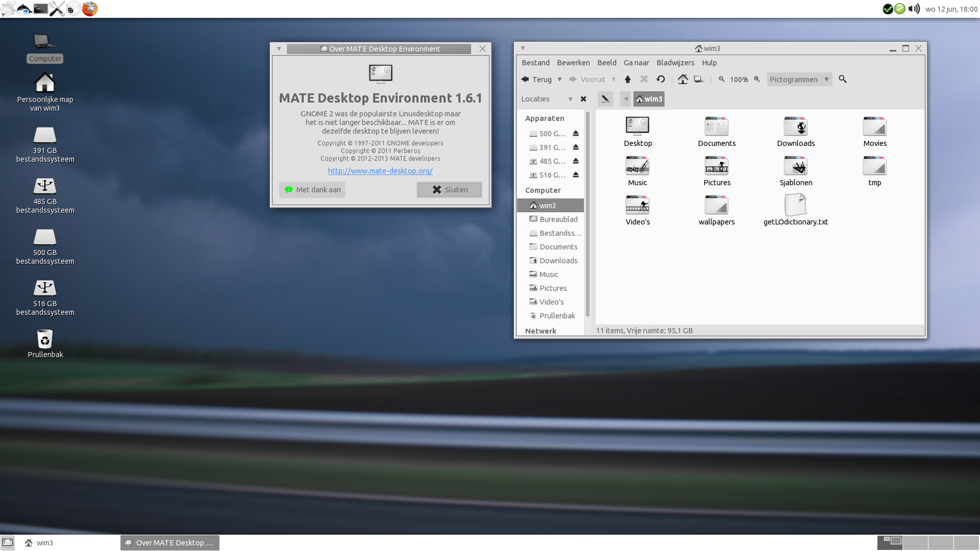980x551 pixels.
Task: Eject the 500 GB device in sidebar
Action: tap(576, 134)
